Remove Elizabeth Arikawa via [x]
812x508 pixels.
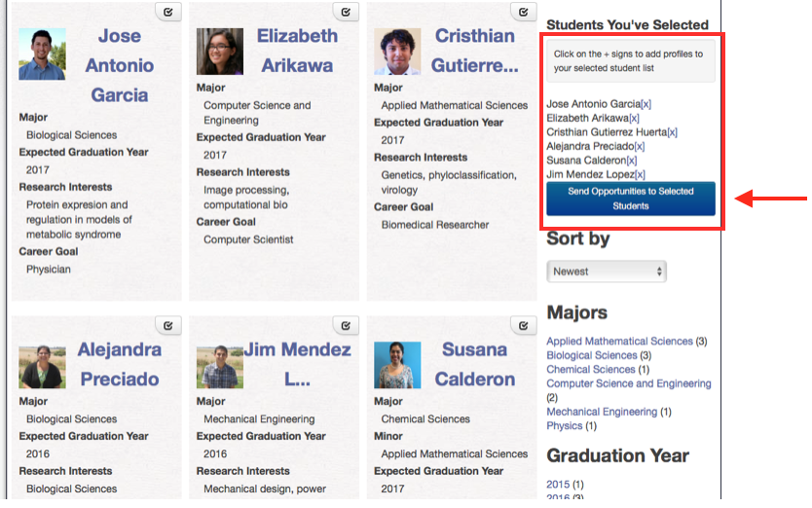click(x=634, y=118)
